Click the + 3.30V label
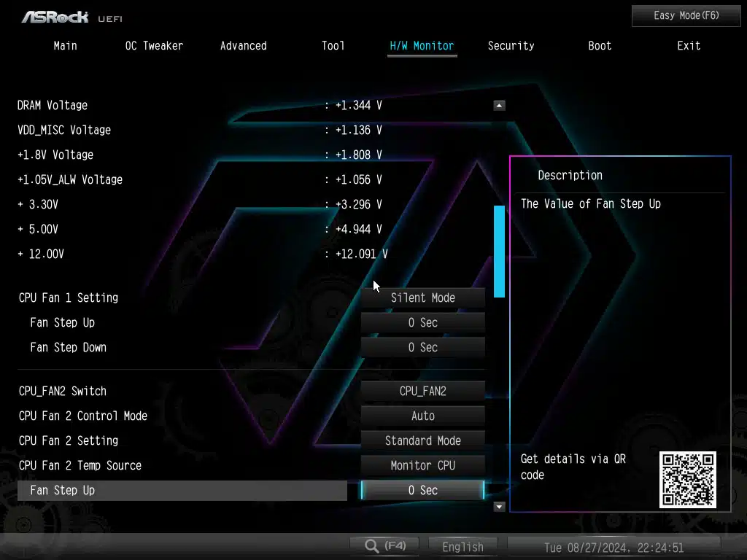This screenshot has height=560, width=747. pos(38,204)
